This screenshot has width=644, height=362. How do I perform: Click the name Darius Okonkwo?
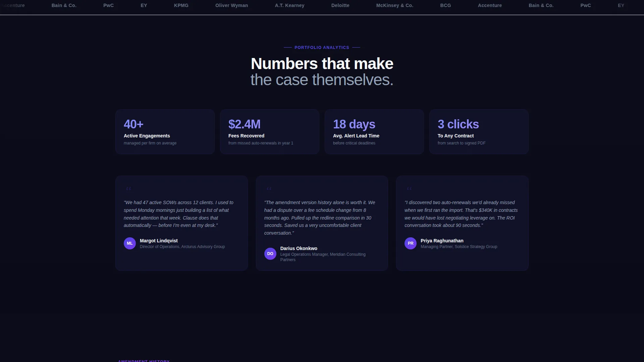point(299,248)
